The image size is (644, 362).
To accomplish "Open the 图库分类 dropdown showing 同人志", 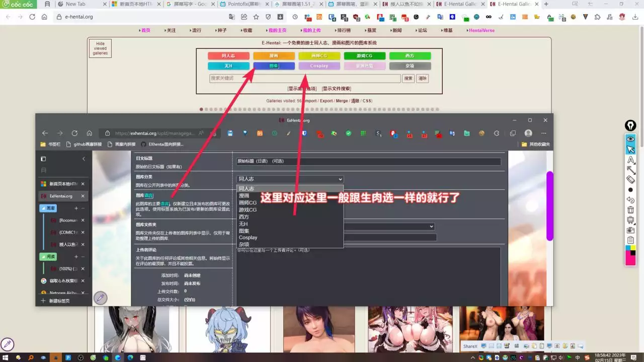I will 290,179.
